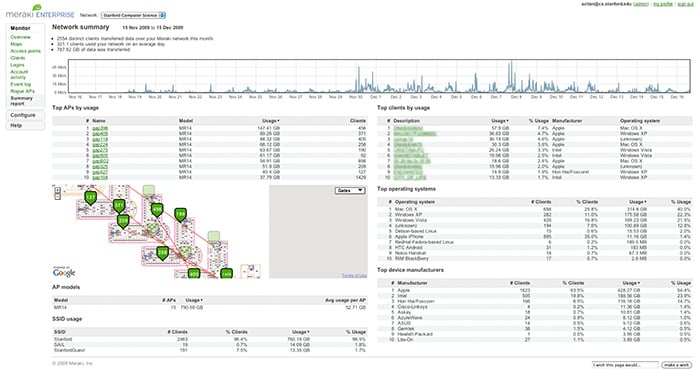Click Clients column header in Top APs

coord(358,121)
